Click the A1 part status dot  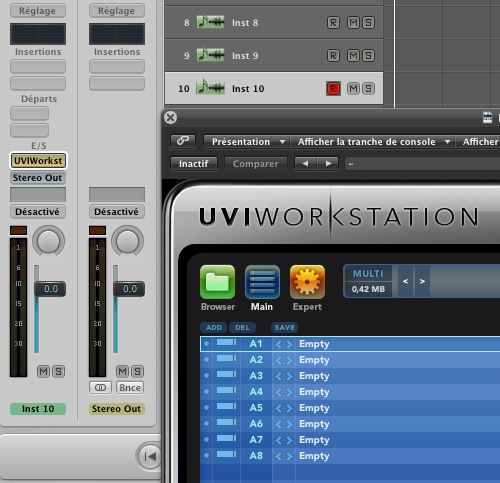(207, 343)
